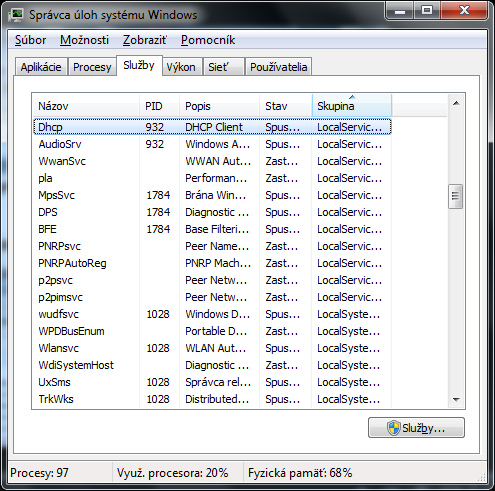Image resolution: width=495 pixels, height=491 pixels.
Task: Minimize the Task Manager window
Action: (x=400, y=12)
